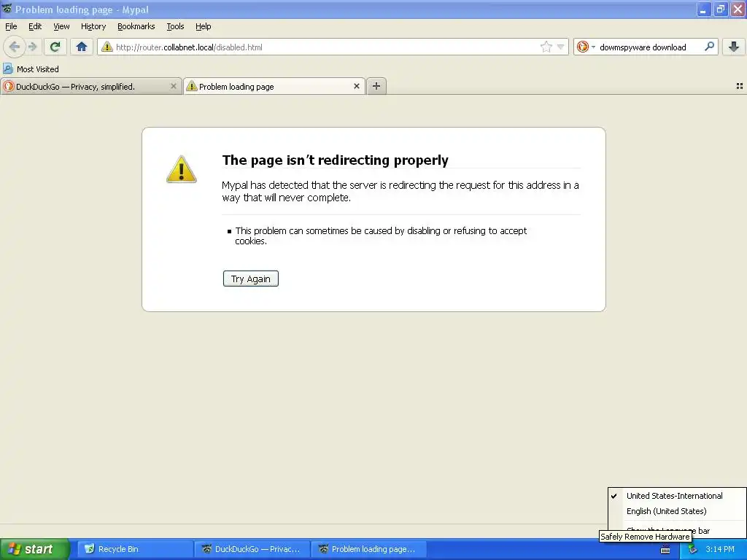The width and height of the screenshot is (747, 560).
Task: Click the cookies bullet point text
Action: click(x=381, y=236)
